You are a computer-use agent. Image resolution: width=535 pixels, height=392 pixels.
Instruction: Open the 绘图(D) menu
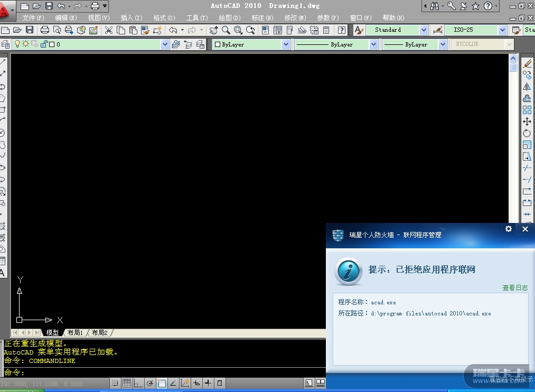[230, 18]
